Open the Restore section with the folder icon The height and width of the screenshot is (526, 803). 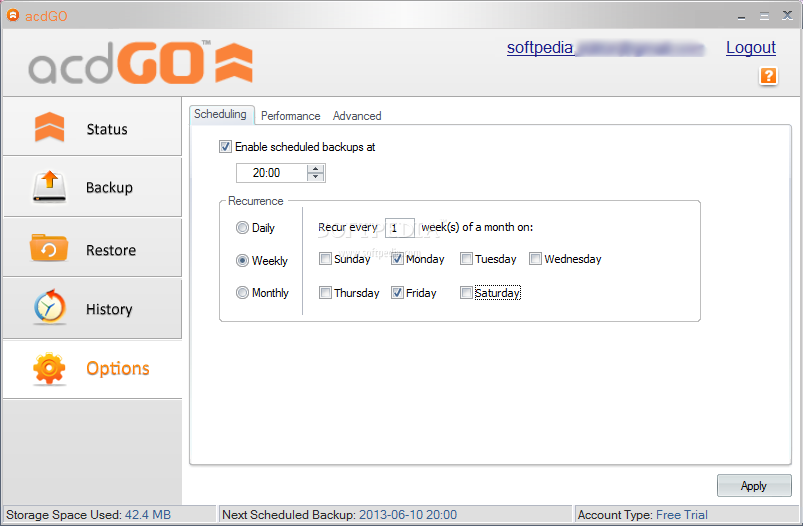point(92,249)
